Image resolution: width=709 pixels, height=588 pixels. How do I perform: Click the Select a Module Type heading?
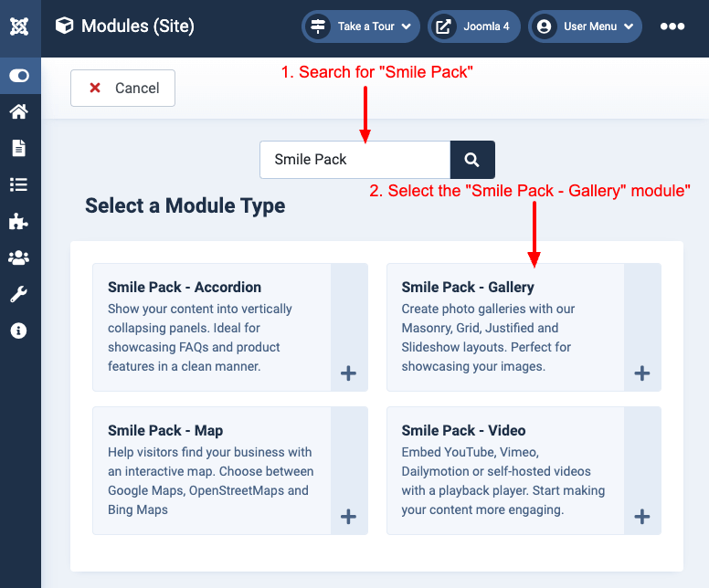185,206
